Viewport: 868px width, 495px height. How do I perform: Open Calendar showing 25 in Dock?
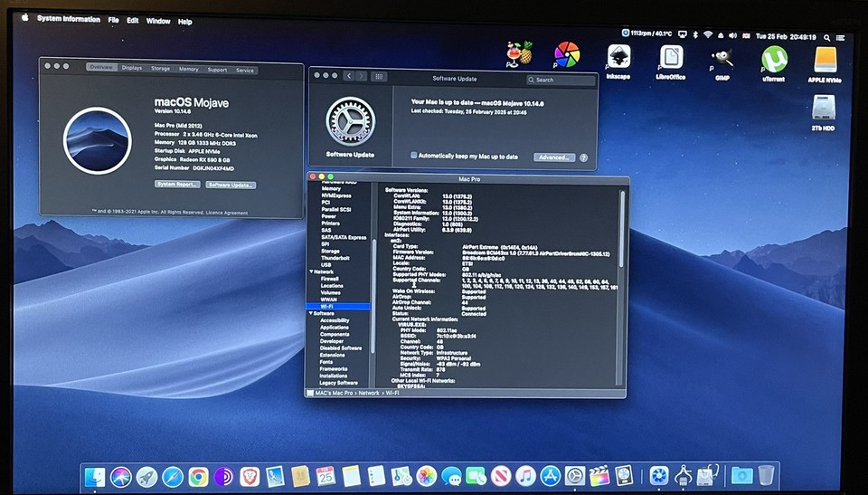pyautogui.click(x=326, y=476)
